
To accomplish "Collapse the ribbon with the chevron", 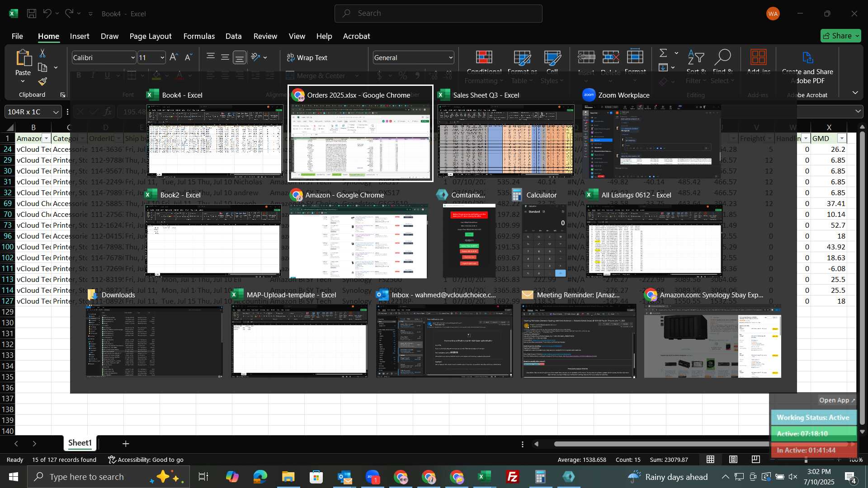I will [x=855, y=93].
